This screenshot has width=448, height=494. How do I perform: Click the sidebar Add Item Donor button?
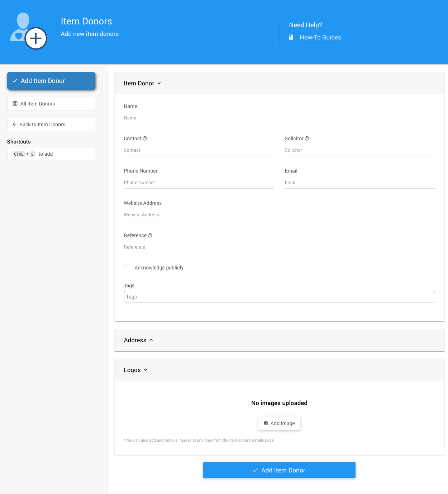51,81
